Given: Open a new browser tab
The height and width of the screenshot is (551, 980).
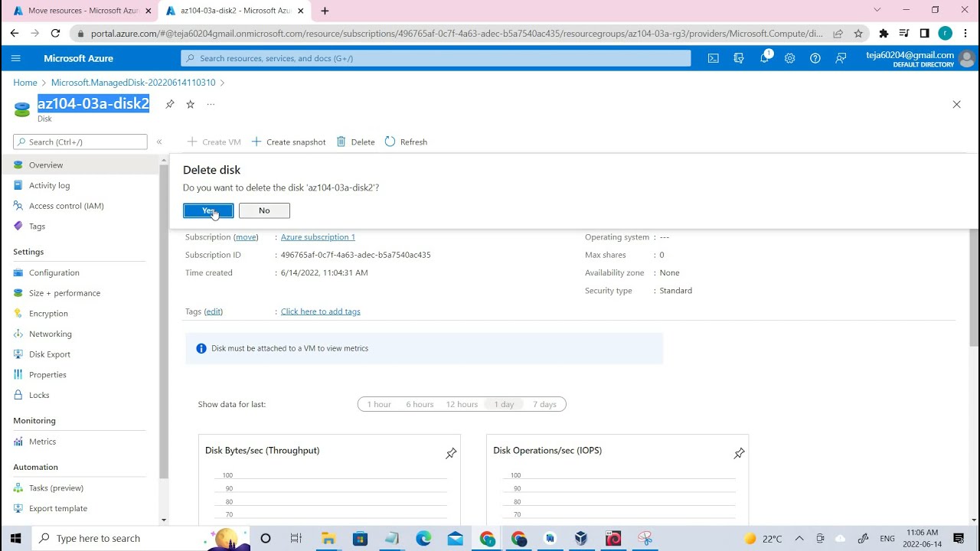Looking at the screenshot, I should point(325,11).
